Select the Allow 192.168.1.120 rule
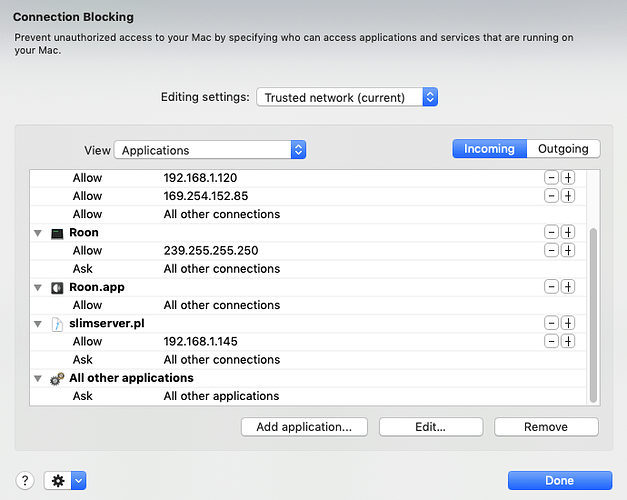This screenshot has width=627, height=500. pyautogui.click(x=308, y=178)
